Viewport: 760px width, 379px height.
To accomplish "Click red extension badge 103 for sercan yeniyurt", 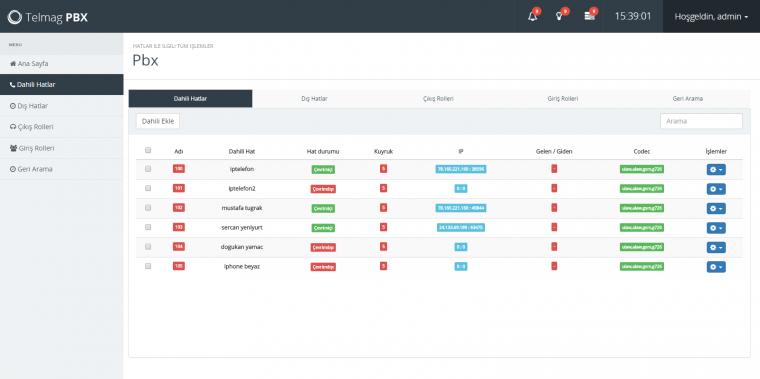I will coord(179,227).
